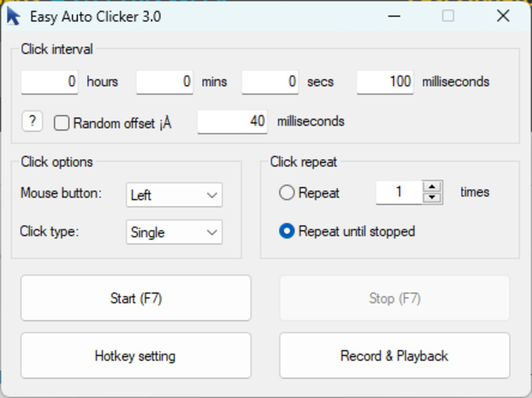This screenshot has width=532, height=398.
Task: Click the question mark help button
Action: pyautogui.click(x=32, y=120)
